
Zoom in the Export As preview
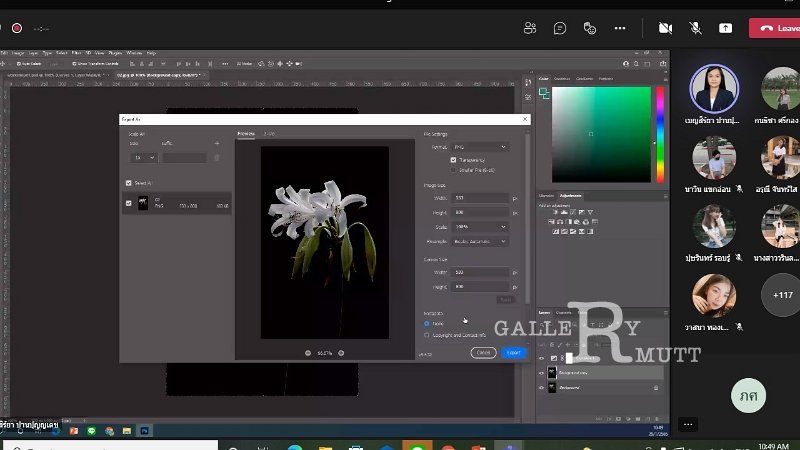tap(341, 353)
